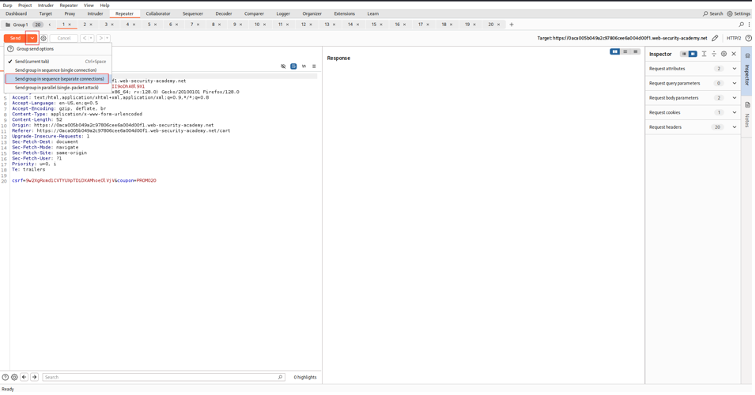The image size is (755, 395).
Task: Open the Repeater tab bar options menu
Action: pos(749,25)
